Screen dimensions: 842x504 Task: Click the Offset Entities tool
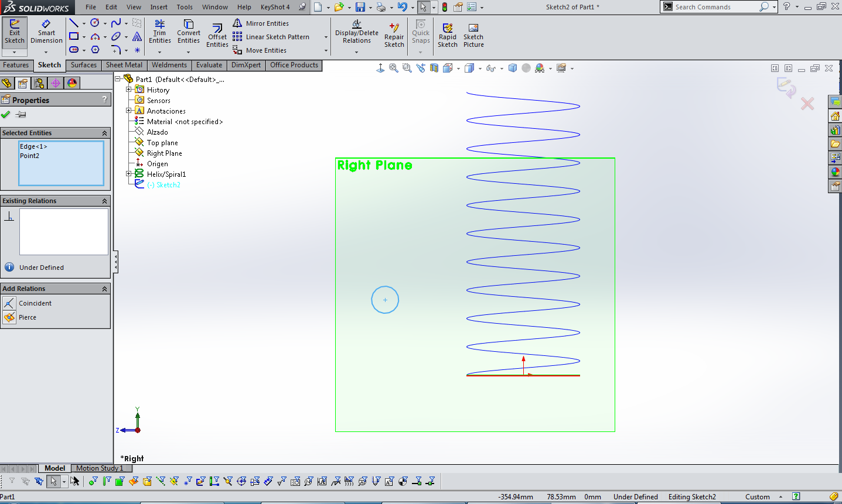click(217, 32)
